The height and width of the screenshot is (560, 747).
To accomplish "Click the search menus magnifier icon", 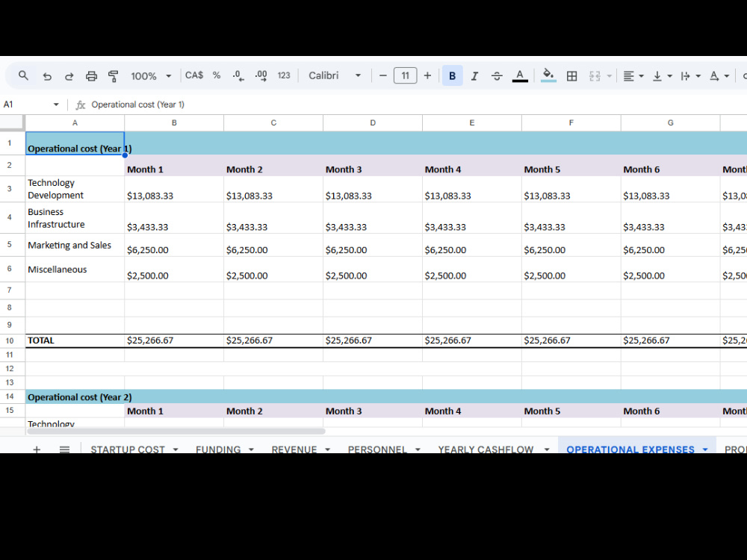I will (x=23, y=75).
